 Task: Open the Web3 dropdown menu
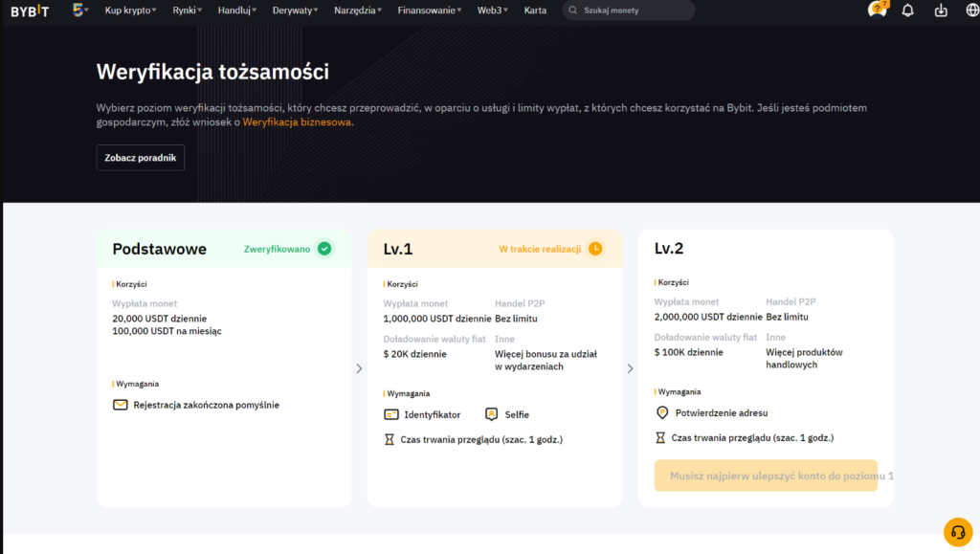[493, 11]
